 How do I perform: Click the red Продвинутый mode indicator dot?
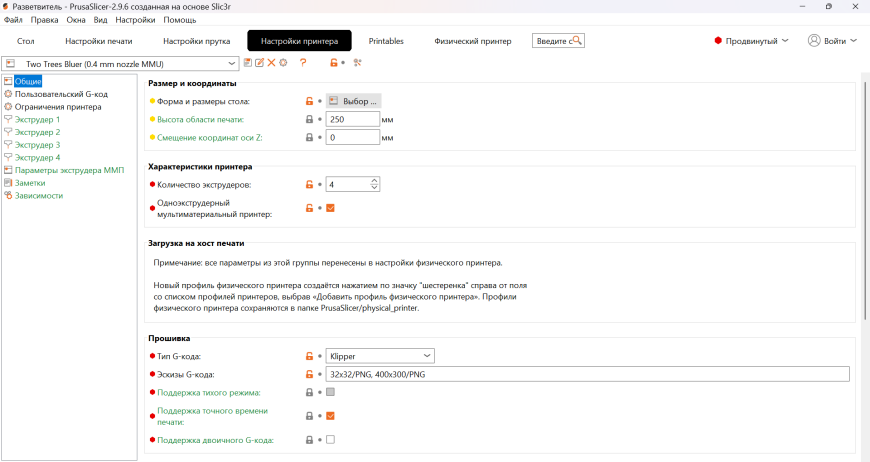(x=718, y=40)
